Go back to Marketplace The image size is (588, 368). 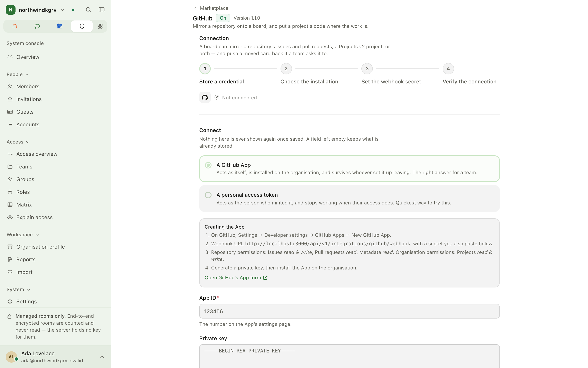pyautogui.click(x=211, y=8)
